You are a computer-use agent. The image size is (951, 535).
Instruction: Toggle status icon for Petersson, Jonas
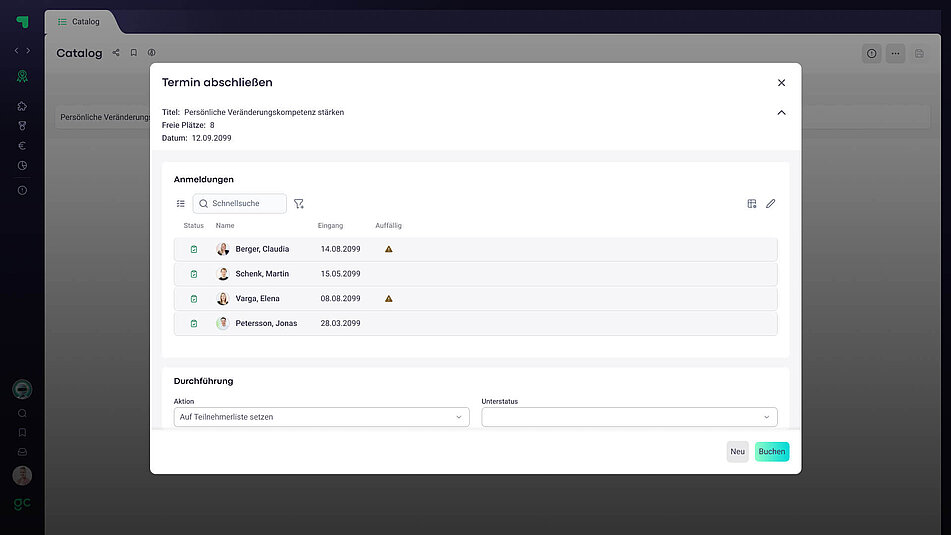pos(194,324)
